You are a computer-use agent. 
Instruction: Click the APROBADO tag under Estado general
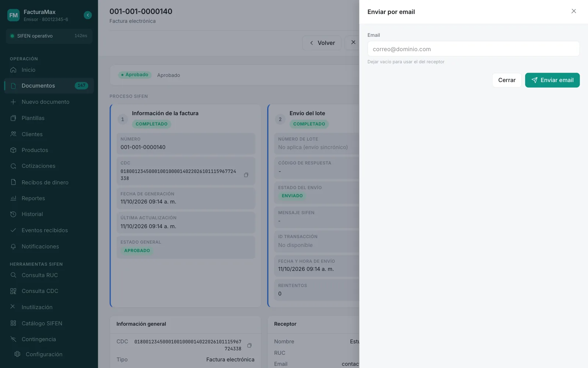pos(137,251)
